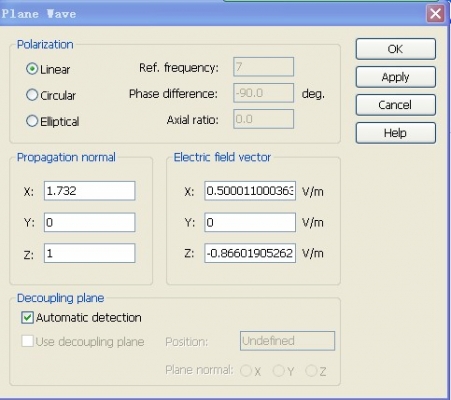This screenshot has height=400, width=451.
Task: Click the Decoupling plane group label
Action: pos(60,298)
